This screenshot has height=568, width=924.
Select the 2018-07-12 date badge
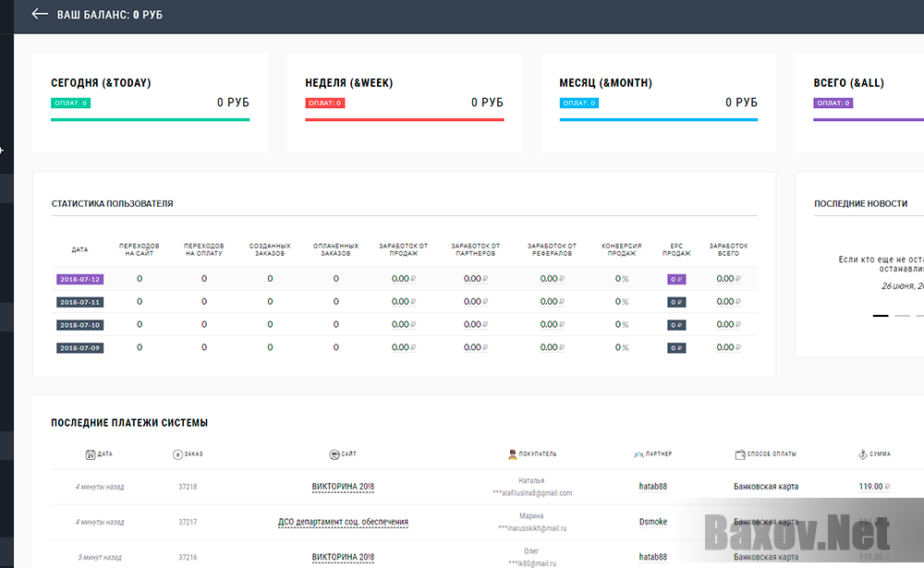pyautogui.click(x=79, y=279)
